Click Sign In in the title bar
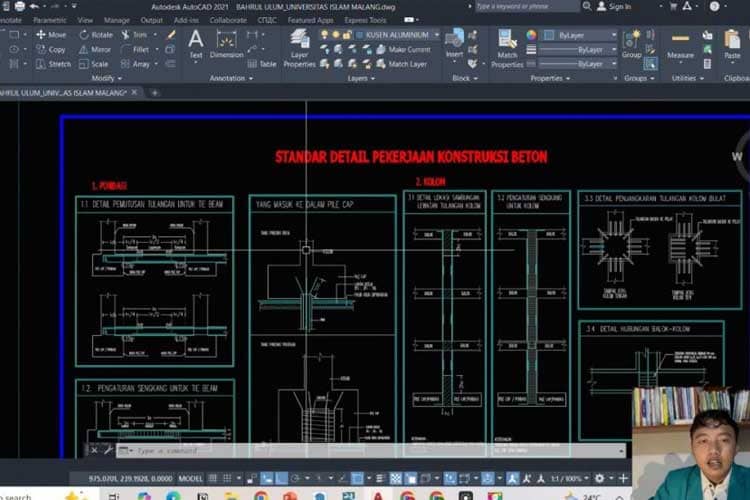This screenshot has width=750, height=500. [x=614, y=7]
